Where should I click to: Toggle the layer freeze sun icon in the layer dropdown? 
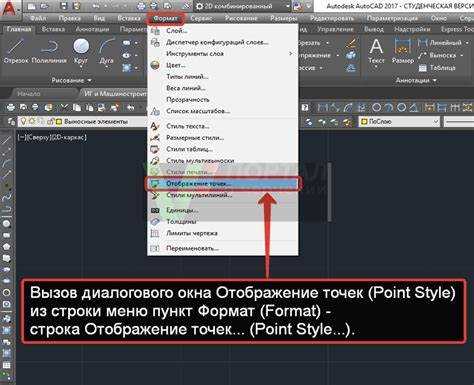pos(32,122)
